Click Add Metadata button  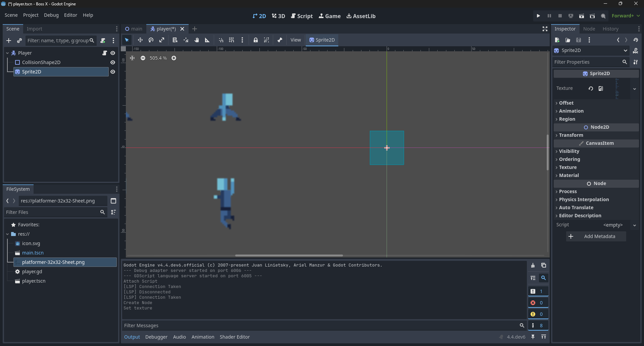click(596, 236)
